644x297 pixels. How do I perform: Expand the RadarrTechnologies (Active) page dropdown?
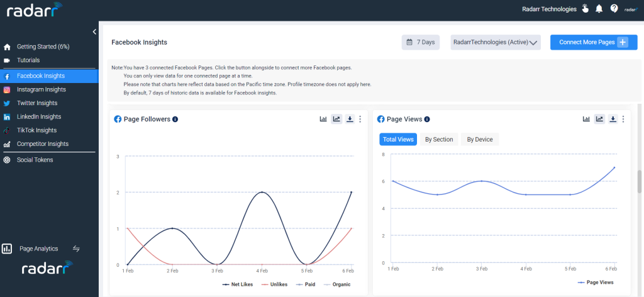[x=496, y=42]
